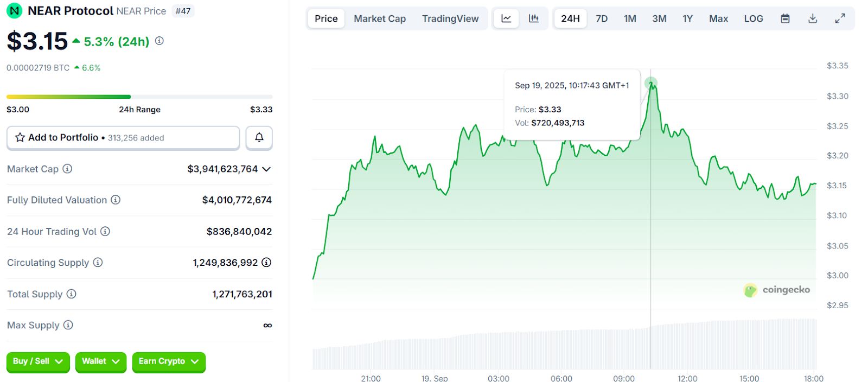
Task: Click the star icon in Add to Portfolio
Action: click(20, 137)
